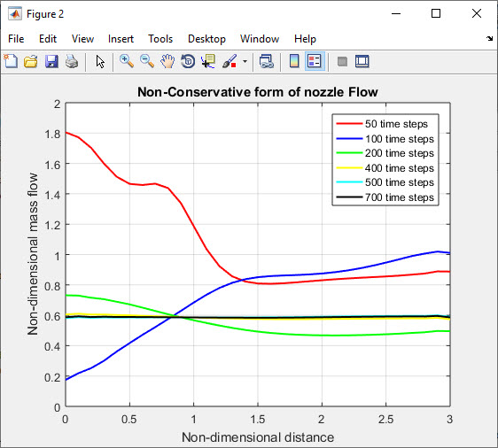498x448 pixels.
Task: Activate the Zoom In magnifier tool
Action: pyautogui.click(x=127, y=61)
